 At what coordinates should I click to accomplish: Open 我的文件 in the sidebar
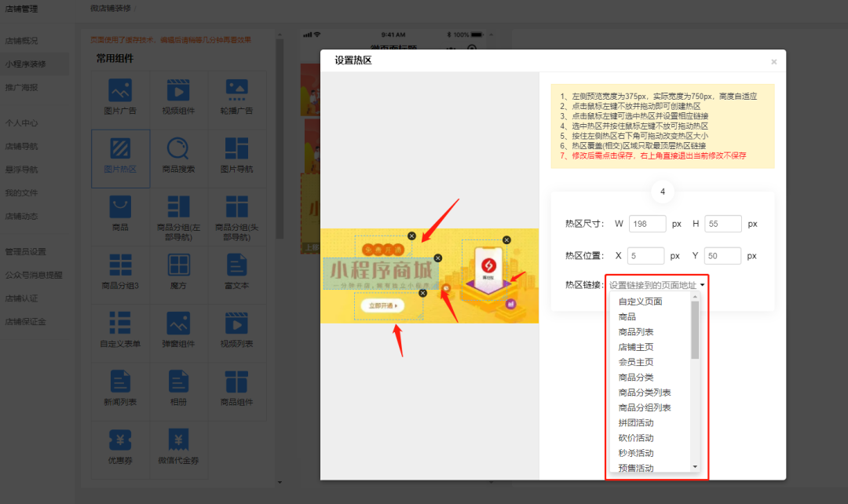tap(22, 192)
